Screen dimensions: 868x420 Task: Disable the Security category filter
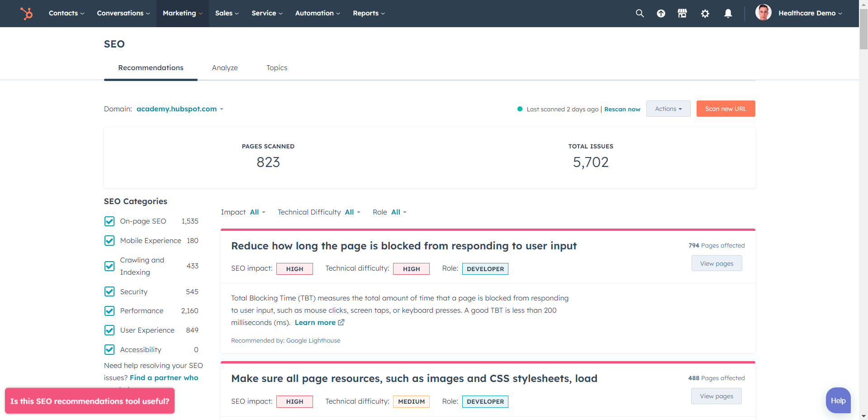coord(109,291)
